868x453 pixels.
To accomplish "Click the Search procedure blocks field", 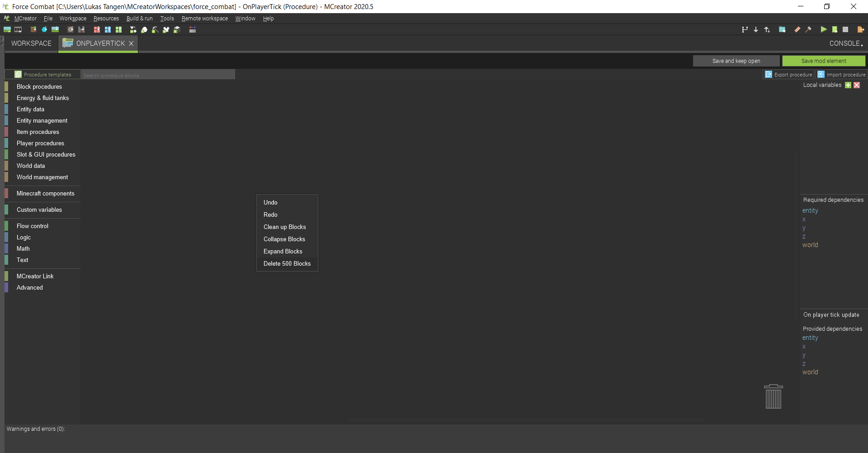I will pos(158,74).
